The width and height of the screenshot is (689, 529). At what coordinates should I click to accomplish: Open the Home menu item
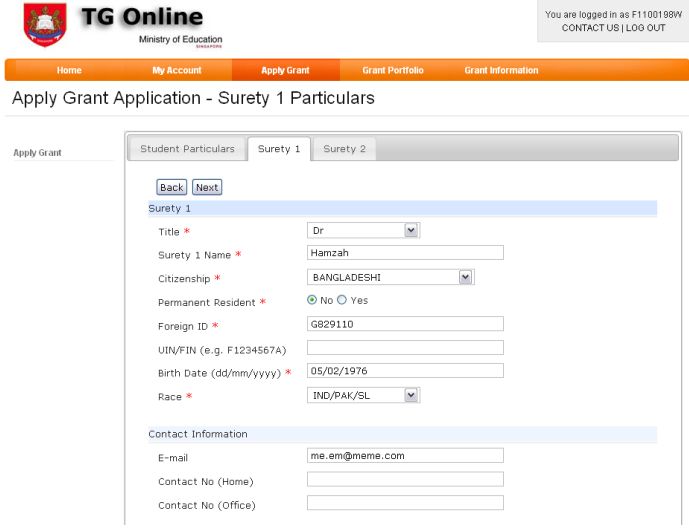coord(69,71)
